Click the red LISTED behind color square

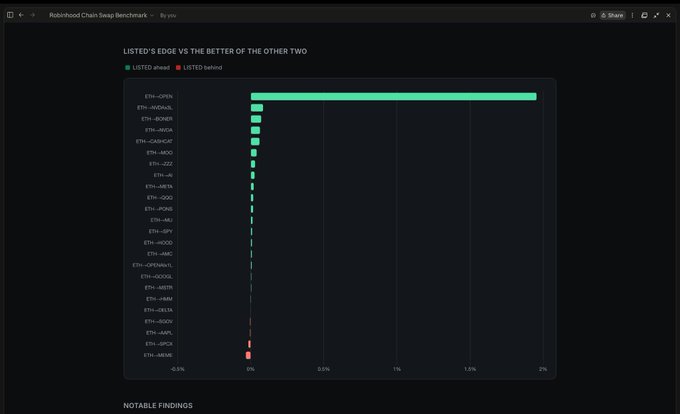(x=178, y=68)
